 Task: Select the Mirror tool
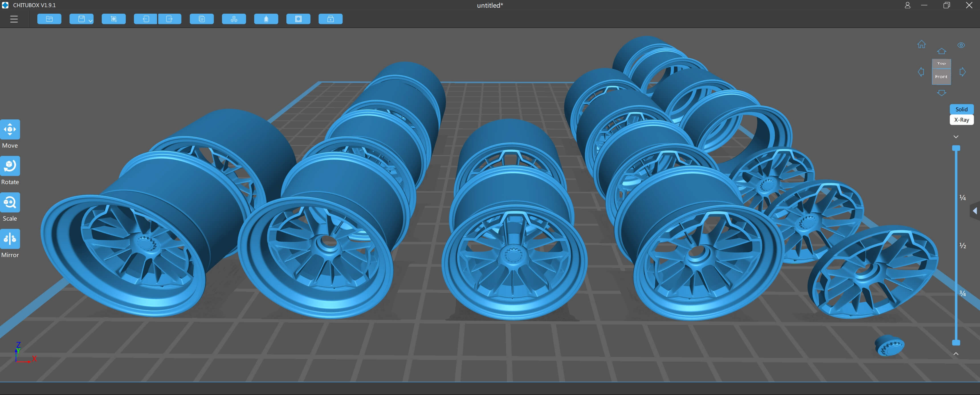click(x=10, y=239)
